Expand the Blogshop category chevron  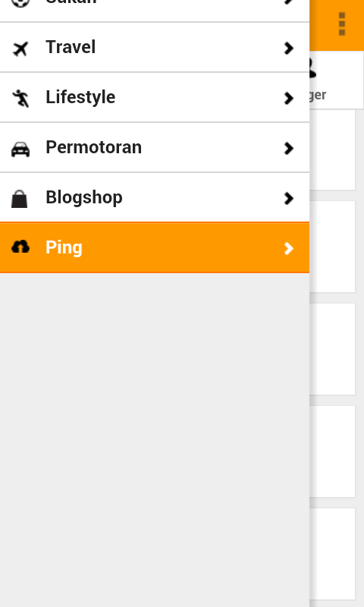point(289,198)
